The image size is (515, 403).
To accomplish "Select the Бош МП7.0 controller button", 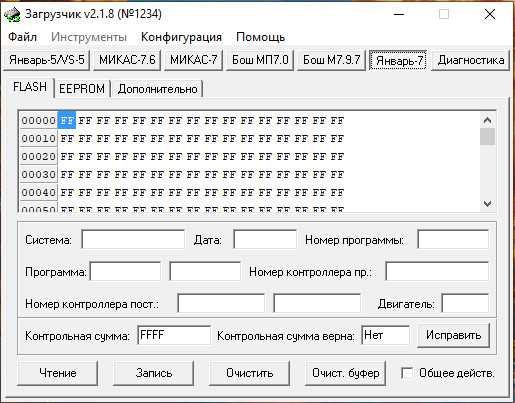I will tap(260, 60).
